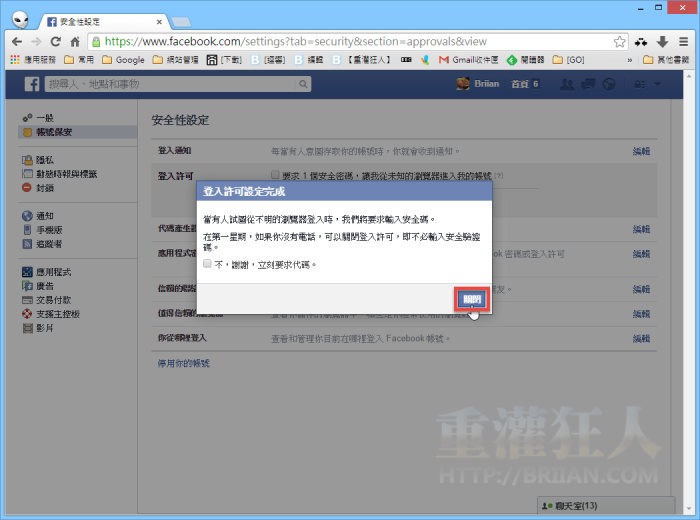
Task: Expand the bookmarks bar overflow chevron
Action: [630, 60]
